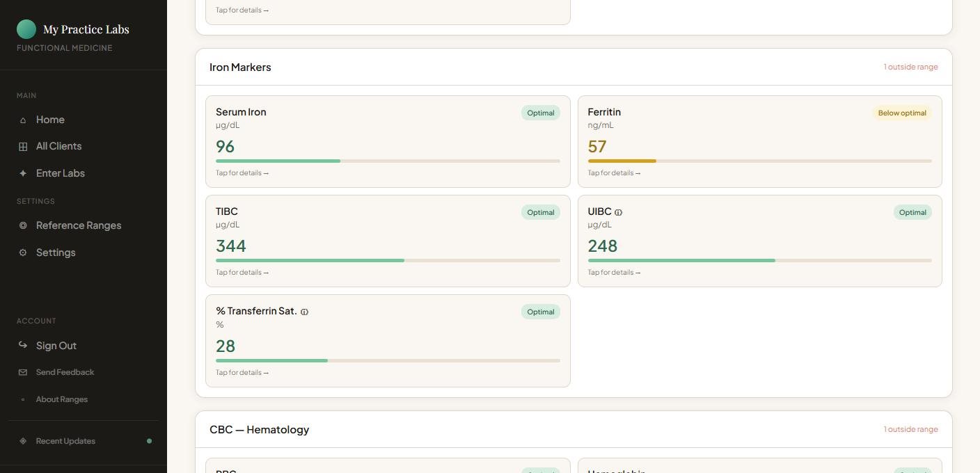Click CBC — Hematology '1 outside range' text

911,429
